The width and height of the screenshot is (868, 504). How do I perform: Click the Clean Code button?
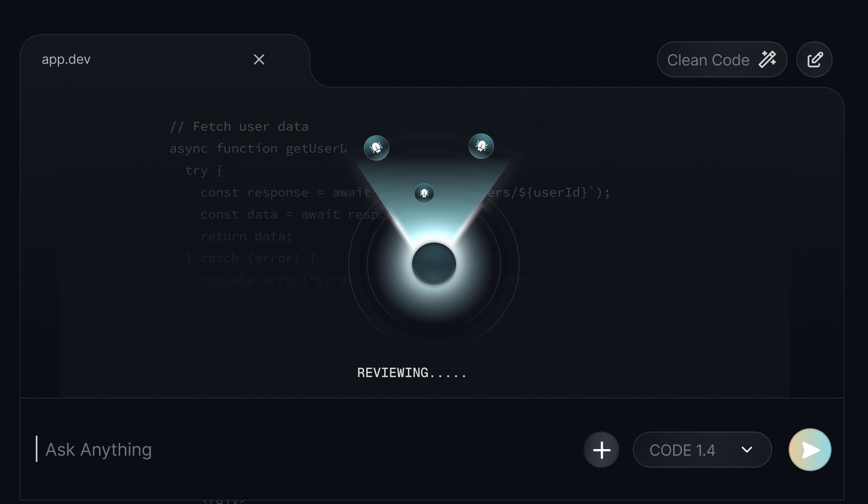[x=722, y=60]
